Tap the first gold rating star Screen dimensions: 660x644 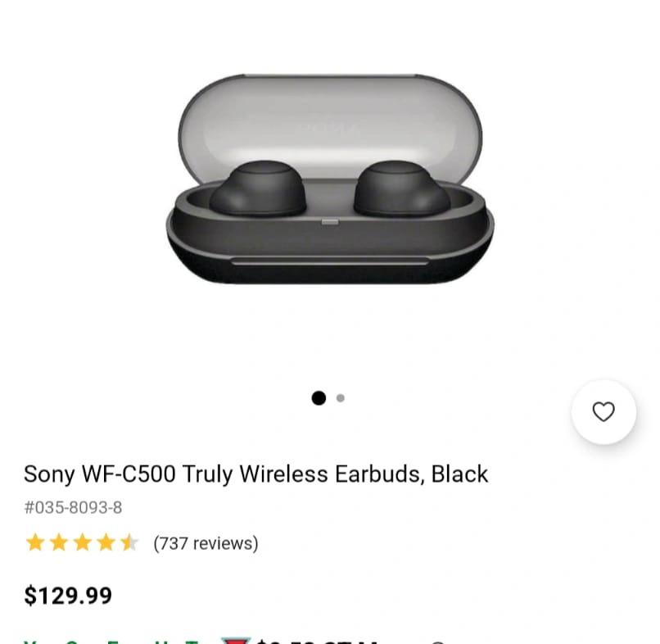point(35,542)
